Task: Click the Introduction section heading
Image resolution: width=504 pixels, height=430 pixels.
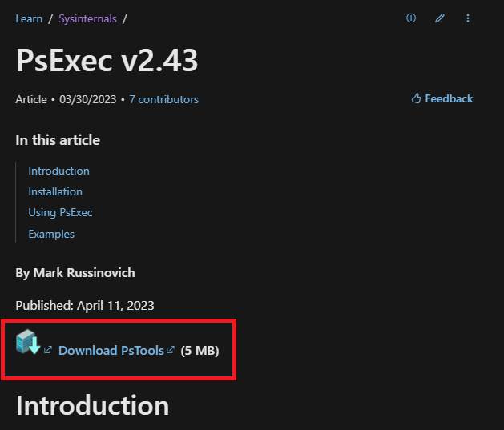Action: (x=93, y=406)
